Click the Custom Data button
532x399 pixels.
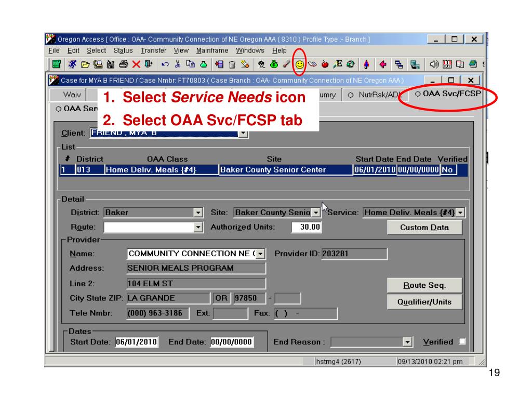click(424, 228)
